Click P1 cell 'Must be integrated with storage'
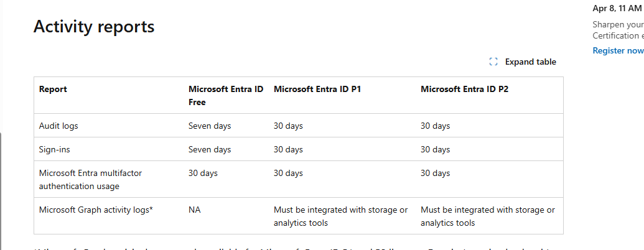 pyautogui.click(x=341, y=216)
